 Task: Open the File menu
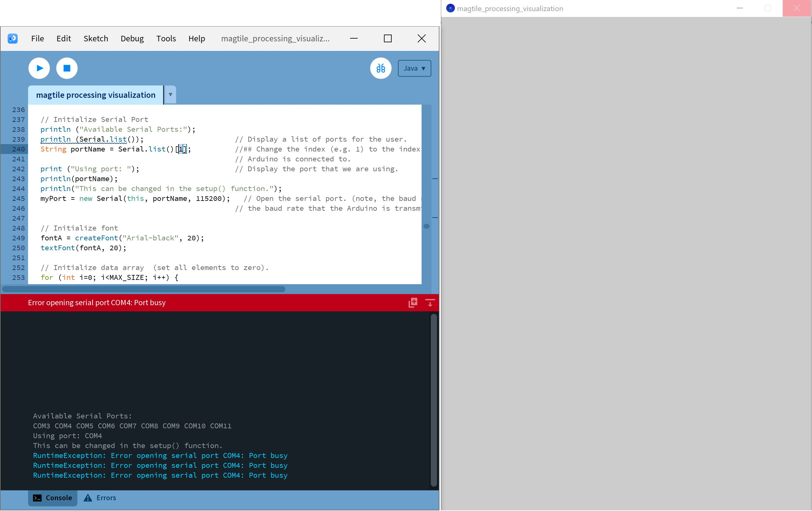pyautogui.click(x=37, y=39)
